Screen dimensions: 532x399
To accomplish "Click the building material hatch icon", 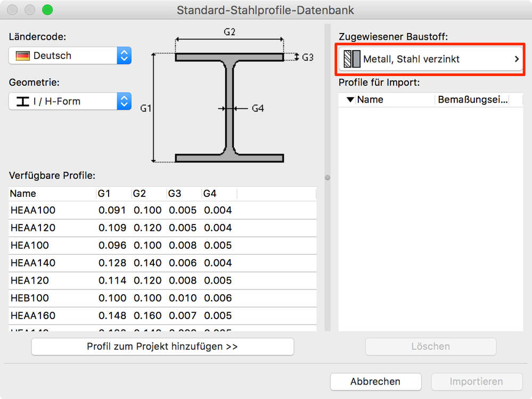I will 352,59.
